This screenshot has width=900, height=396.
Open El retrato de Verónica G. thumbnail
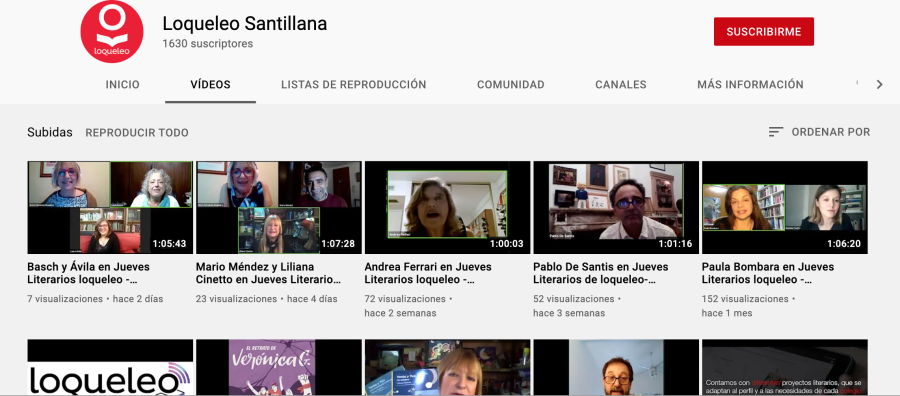pyautogui.click(x=279, y=367)
